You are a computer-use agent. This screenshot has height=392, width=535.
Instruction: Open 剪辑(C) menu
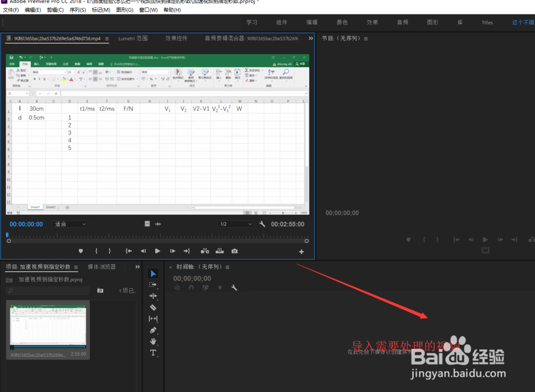click(x=55, y=10)
